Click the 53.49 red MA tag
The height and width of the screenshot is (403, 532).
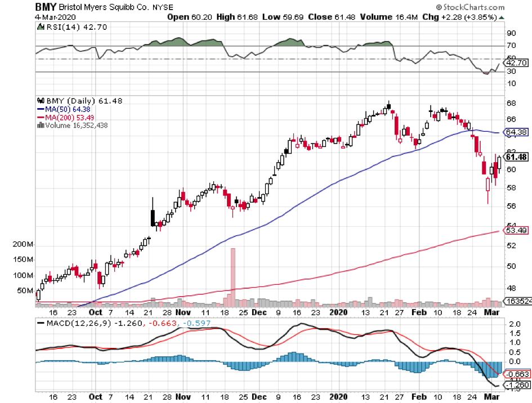coord(517,230)
